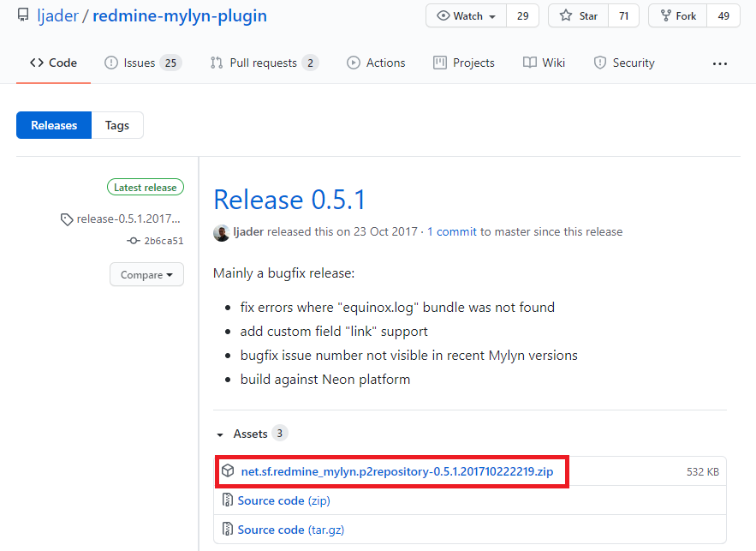Switch to the Tags view
The image size is (756, 551).
point(117,125)
